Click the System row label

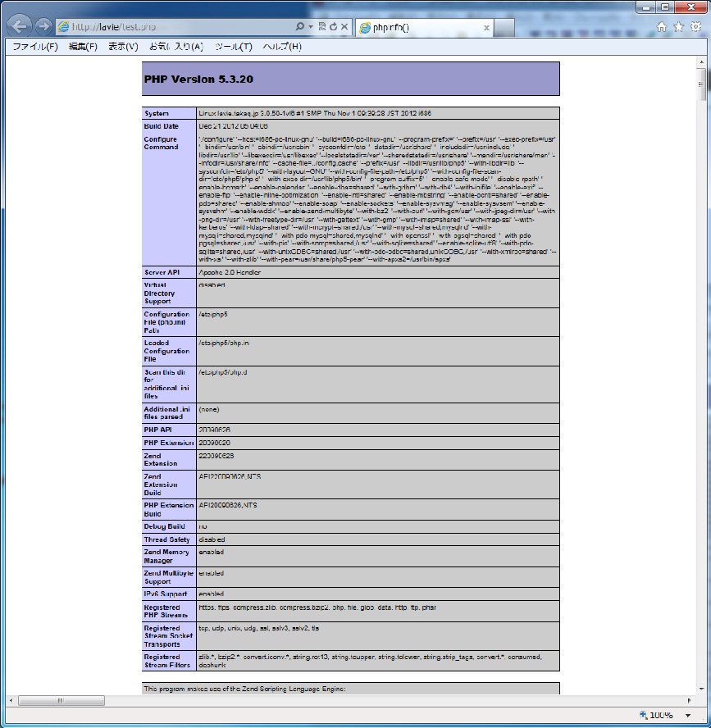pyautogui.click(x=156, y=113)
